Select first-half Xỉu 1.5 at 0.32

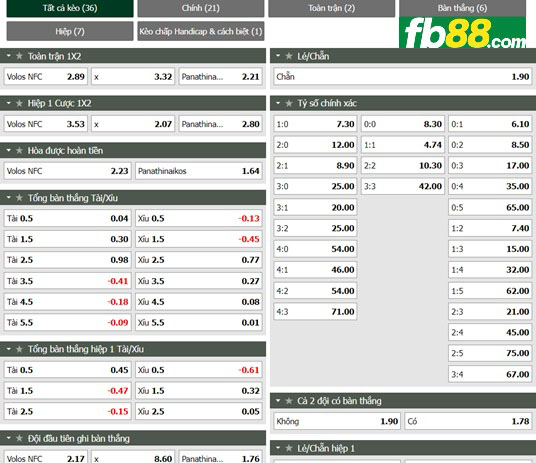click(x=199, y=391)
